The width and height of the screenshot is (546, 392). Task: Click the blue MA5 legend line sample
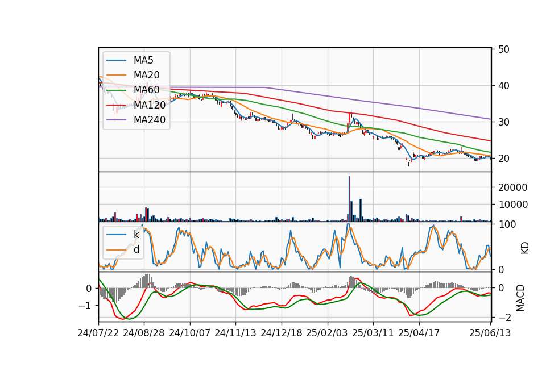coord(116,61)
